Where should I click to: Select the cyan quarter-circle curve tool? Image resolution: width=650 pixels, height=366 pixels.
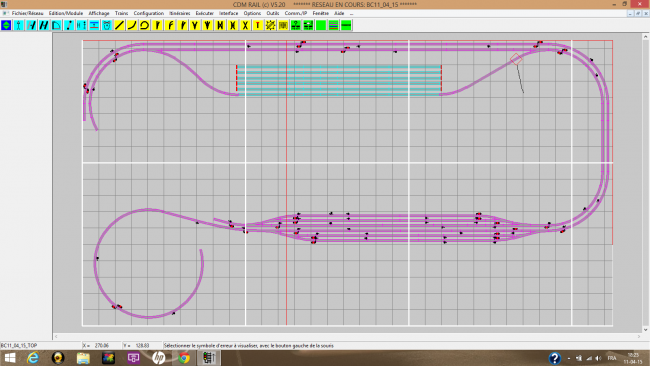point(56,25)
